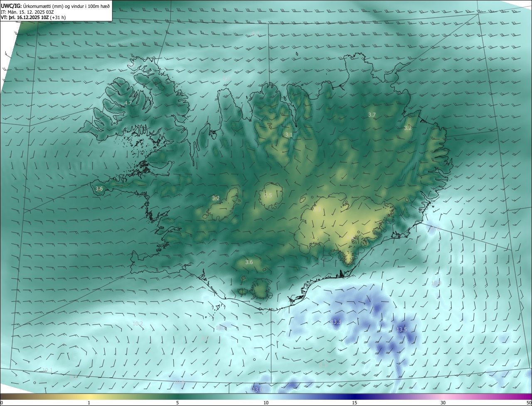Click the 5 tick label on the color scale
This screenshot has height=406, width=532.
tap(177, 403)
